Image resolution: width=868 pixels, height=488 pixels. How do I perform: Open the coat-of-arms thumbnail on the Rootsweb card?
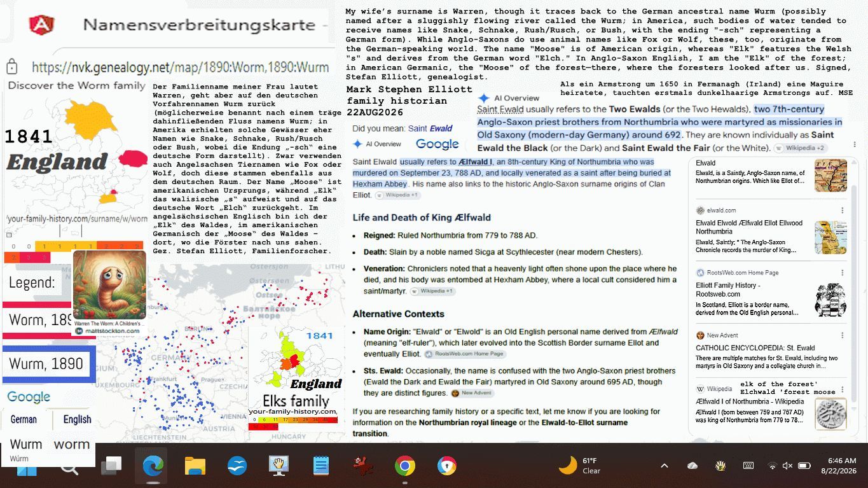(830, 300)
